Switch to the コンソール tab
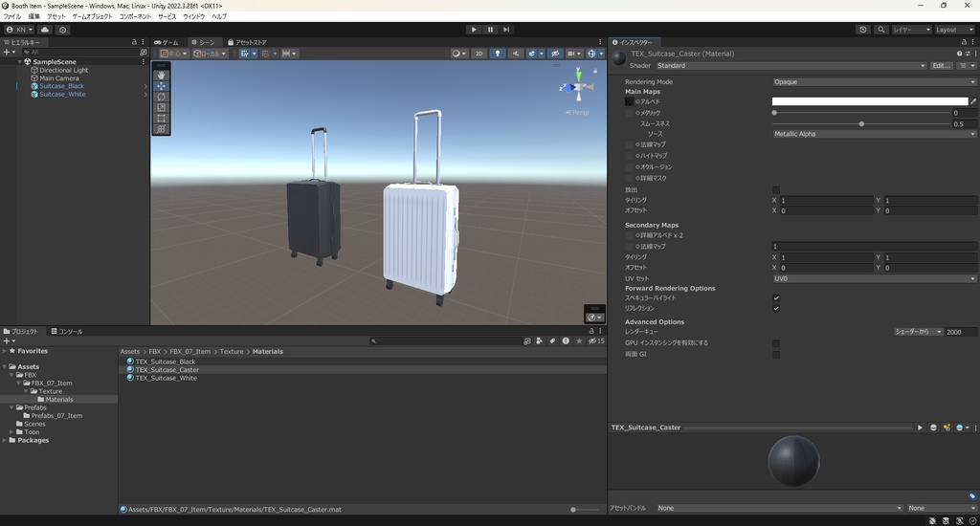980x526 pixels. pos(66,332)
